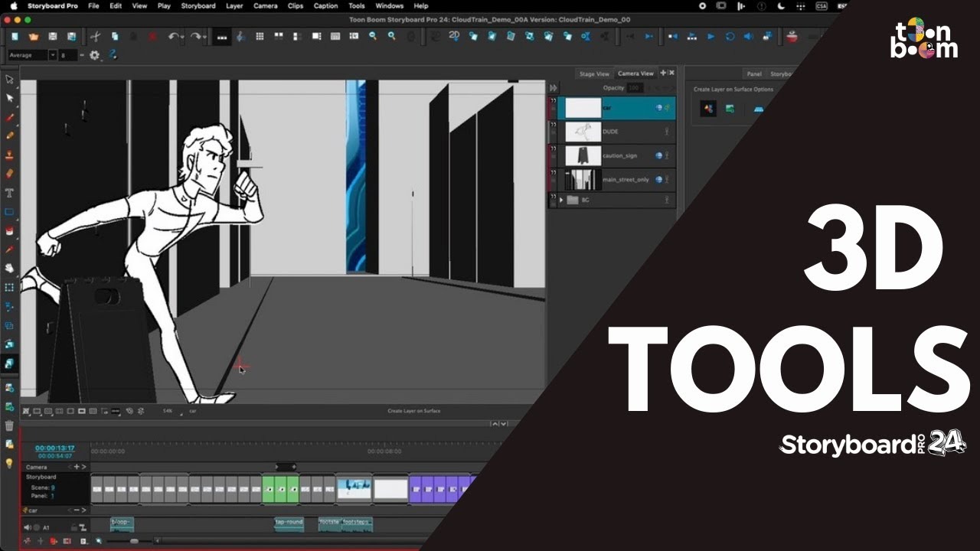This screenshot has width=980, height=551.
Task: Click the Save icon in the top toolbar
Action: coord(54,36)
